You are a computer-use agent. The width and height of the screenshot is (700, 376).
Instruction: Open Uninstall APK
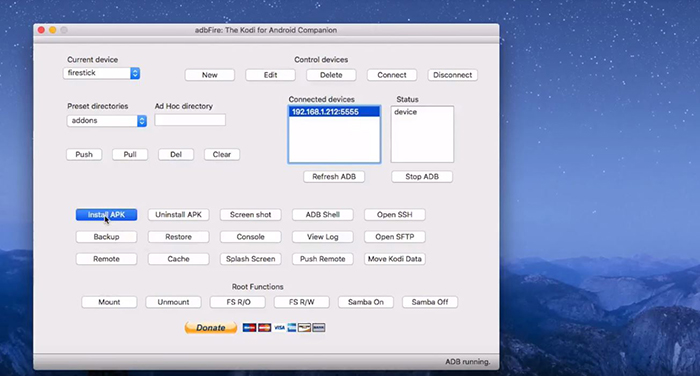click(179, 215)
